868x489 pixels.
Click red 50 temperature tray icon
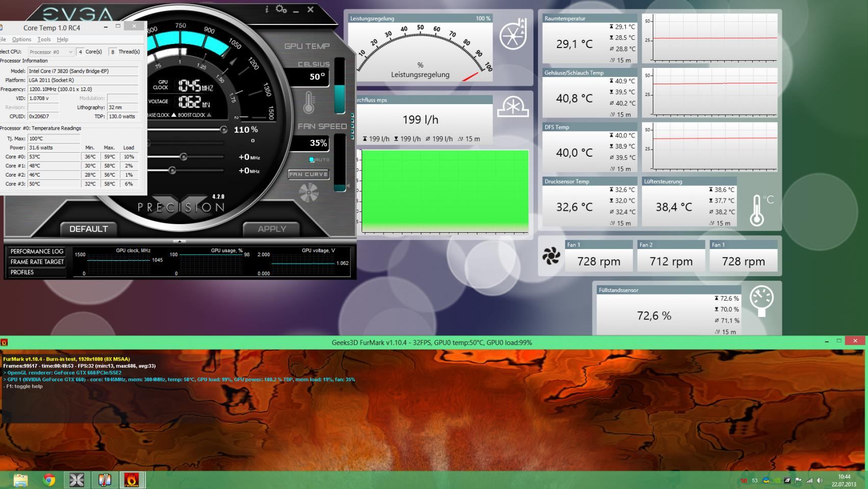[744, 480]
